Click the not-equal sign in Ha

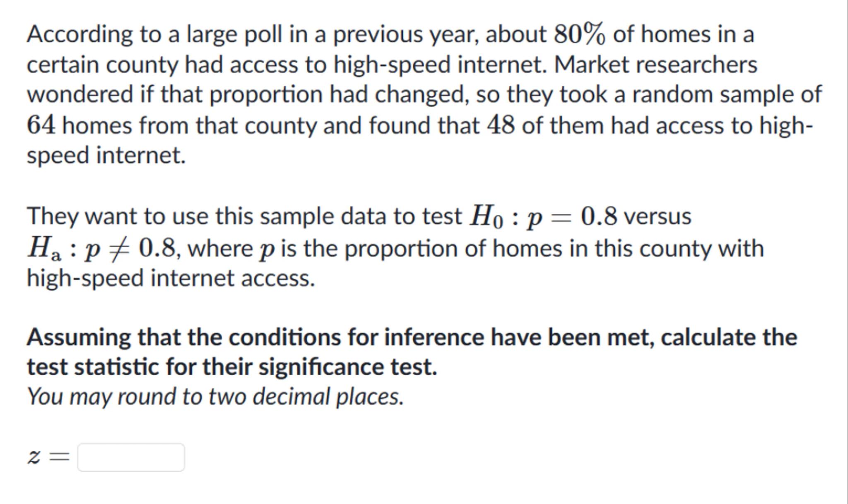119,248
